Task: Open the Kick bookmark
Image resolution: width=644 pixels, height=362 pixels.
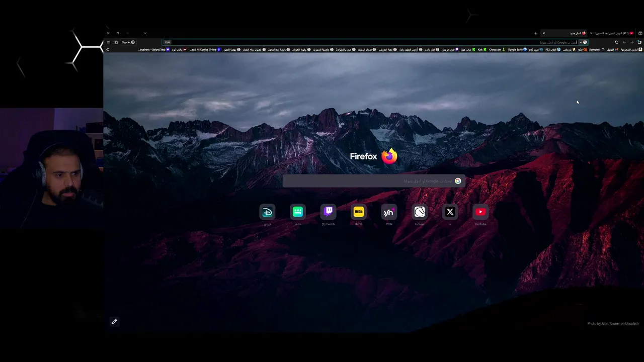Action: point(482,50)
